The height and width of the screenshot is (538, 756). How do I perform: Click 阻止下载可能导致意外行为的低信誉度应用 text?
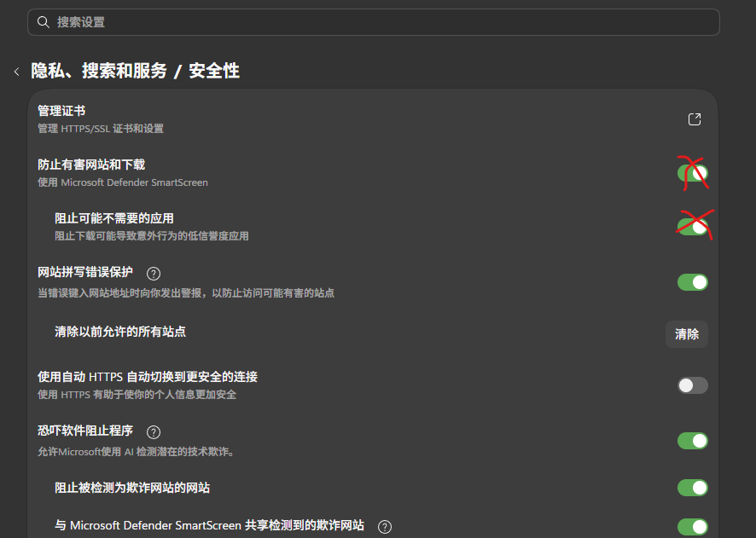tap(152, 236)
